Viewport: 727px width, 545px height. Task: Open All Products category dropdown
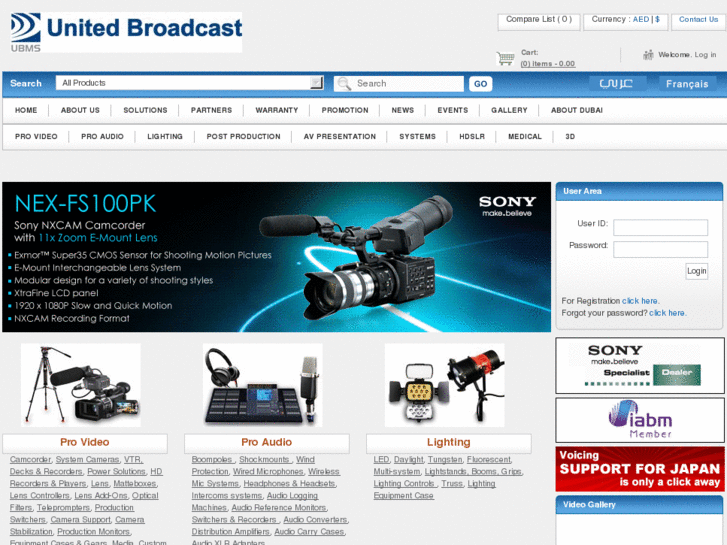pos(190,83)
